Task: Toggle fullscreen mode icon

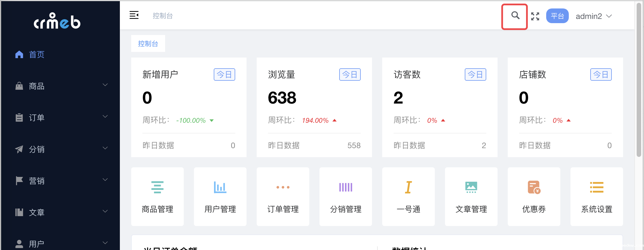Action: point(535,16)
